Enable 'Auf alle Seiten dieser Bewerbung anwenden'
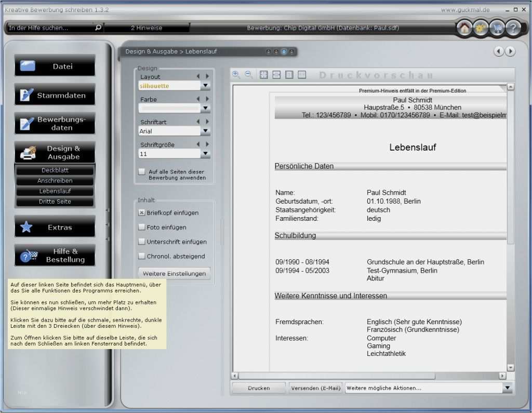532x413 pixels. 141,172
